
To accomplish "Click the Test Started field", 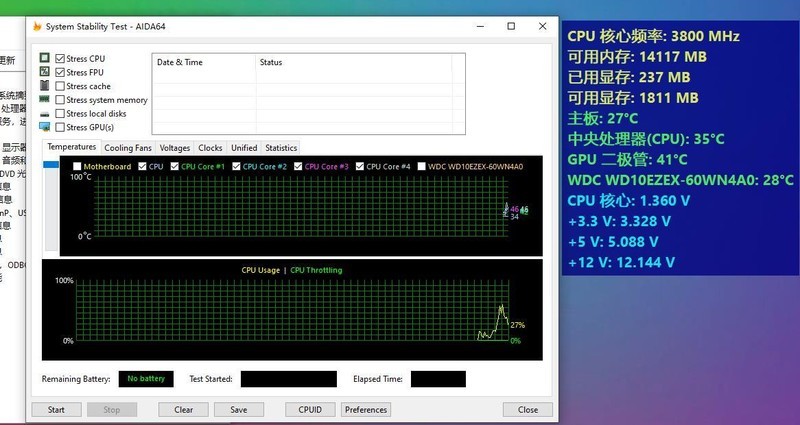I will 289,379.
